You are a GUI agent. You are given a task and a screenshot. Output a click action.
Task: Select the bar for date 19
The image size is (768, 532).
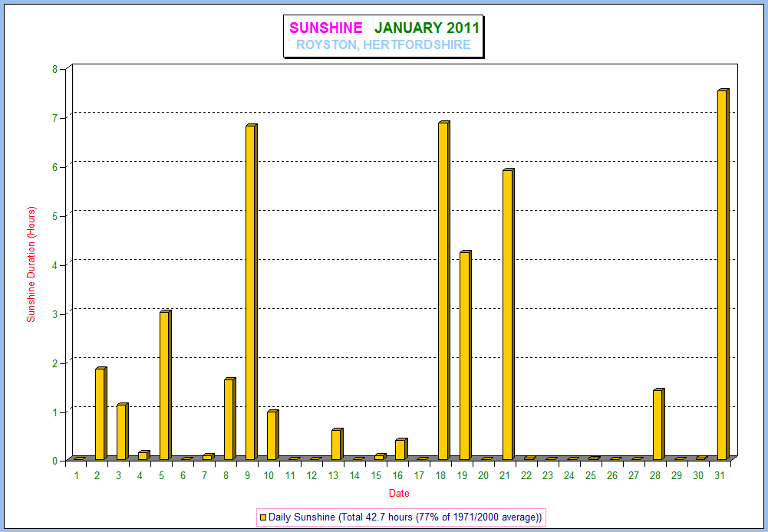pyautogui.click(x=465, y=356)
